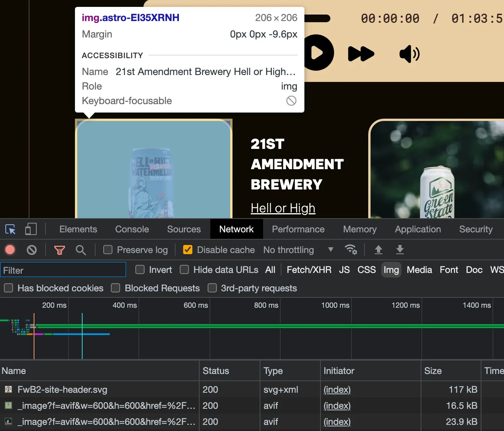The width and height of the screenshot is (504, 431).
Task: Open the network request filter bar
Action: point(59,250)
